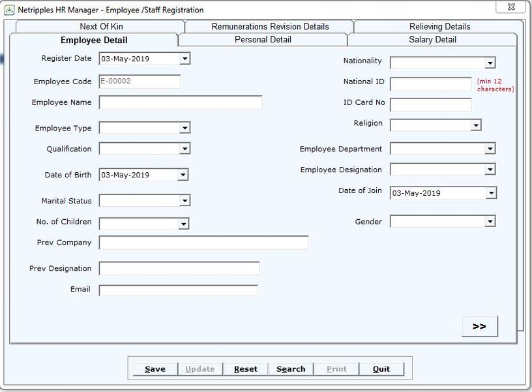Open the Employee Department dropdown
532x392 pixels.
[490, 149]
